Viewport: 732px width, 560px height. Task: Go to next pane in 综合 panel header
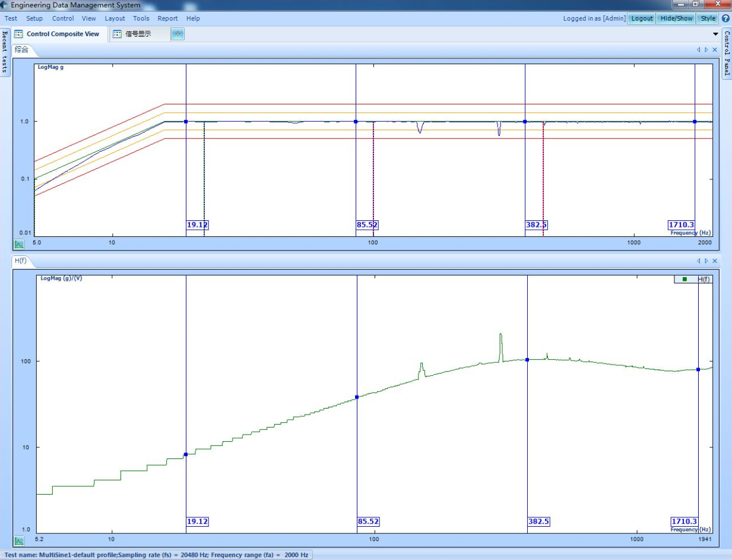click(706, 50)
